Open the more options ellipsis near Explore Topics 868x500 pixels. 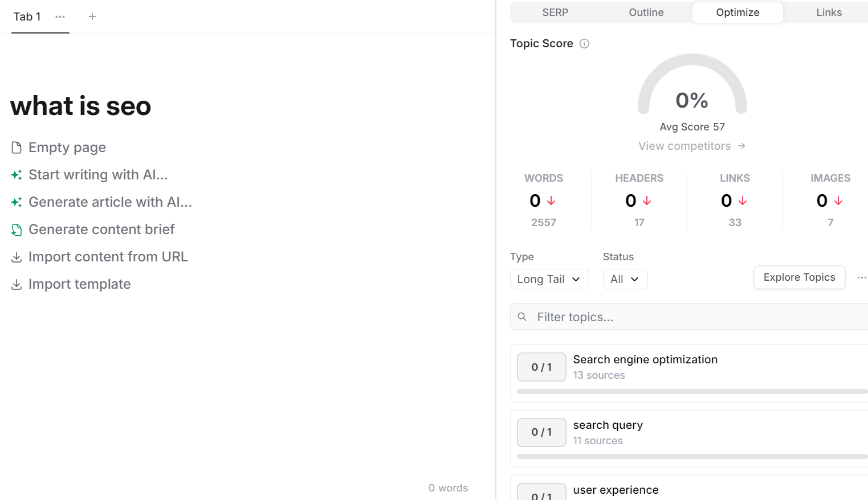(861, 278)
